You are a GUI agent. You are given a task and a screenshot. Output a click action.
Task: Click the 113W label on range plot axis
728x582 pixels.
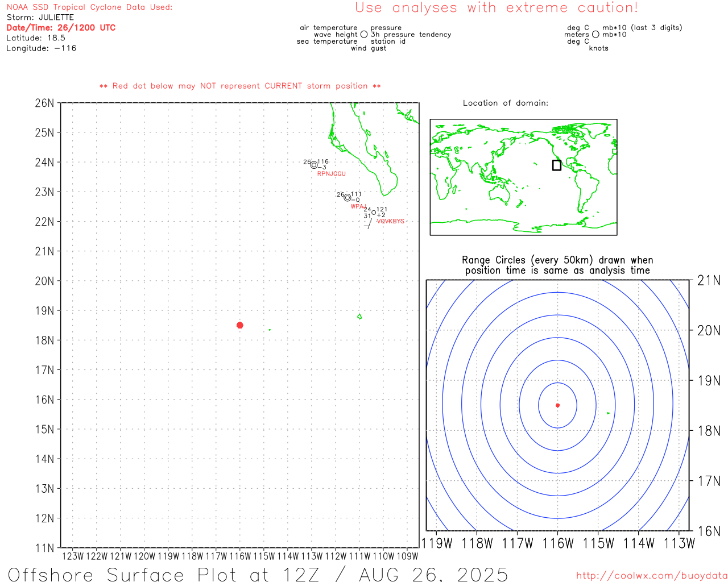coord(679,543)
